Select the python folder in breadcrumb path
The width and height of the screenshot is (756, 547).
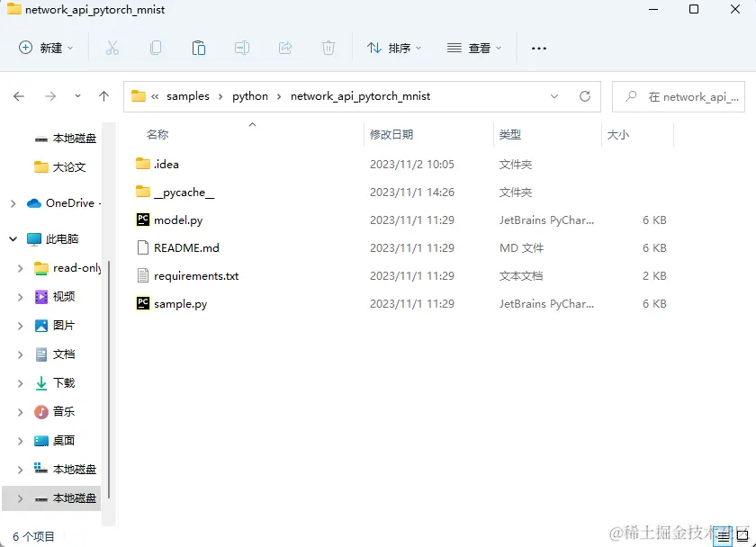coord(249,95)
